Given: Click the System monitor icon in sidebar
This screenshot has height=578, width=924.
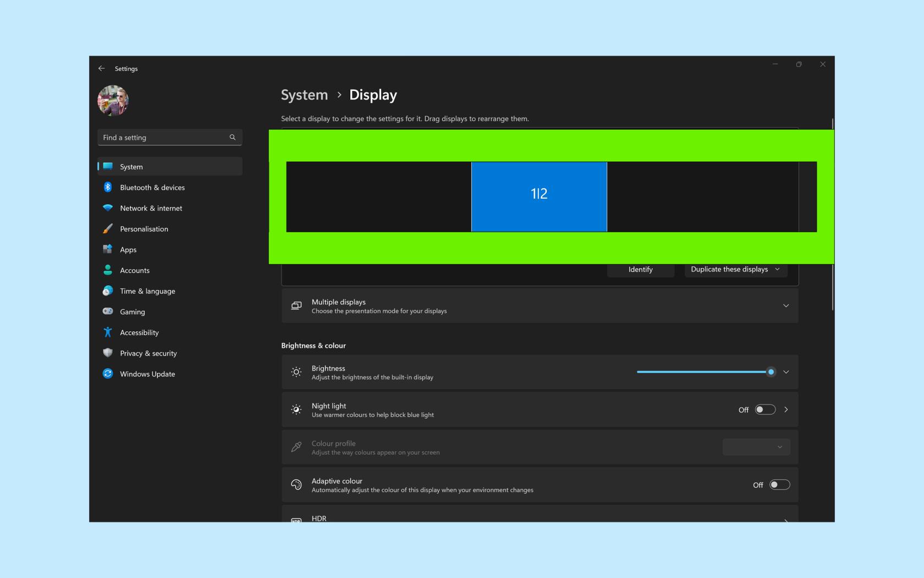Looking at the screenshot, I should (108, 166).
